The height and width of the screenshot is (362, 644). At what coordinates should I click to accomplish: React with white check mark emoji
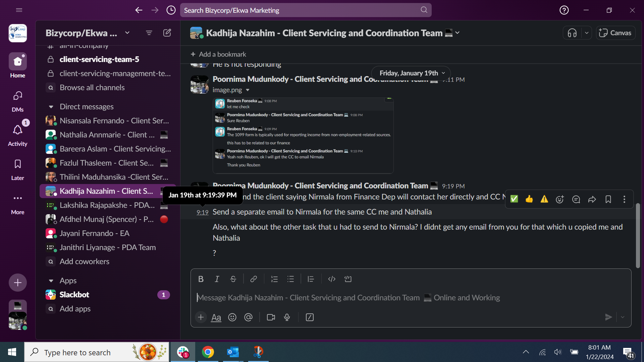pos(514,199)
